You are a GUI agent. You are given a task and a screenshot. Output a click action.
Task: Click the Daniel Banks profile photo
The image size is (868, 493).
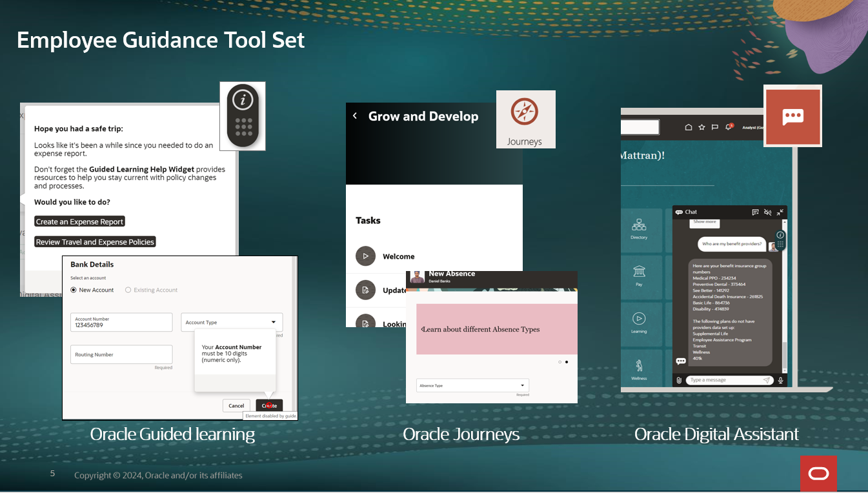pyautogui.click(x=417, y=277)
